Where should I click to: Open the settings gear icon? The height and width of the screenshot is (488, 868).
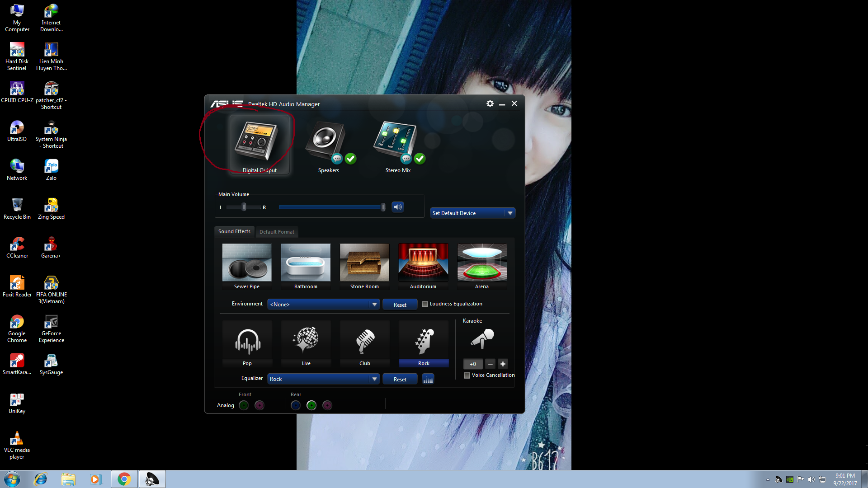point(490,103)
